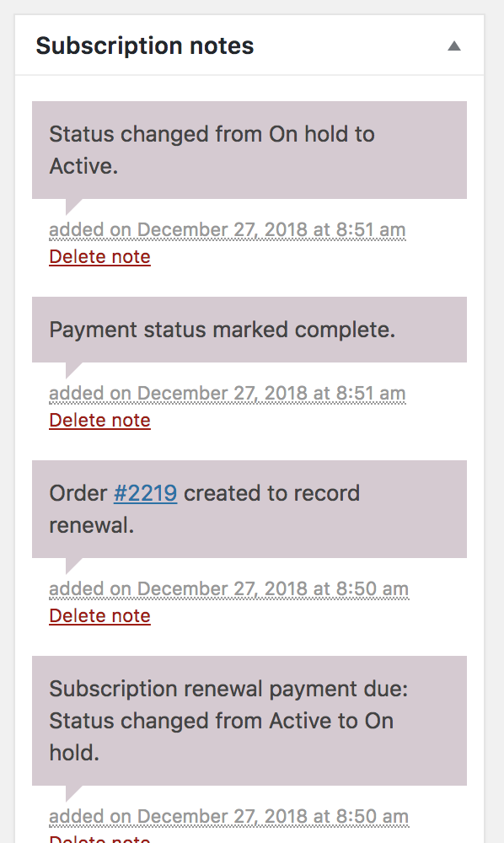Select the 'Status changed from On hold to Active' note bubble
Screen dimensions: 504x843
pyautogui.click(x=249, y=149)
